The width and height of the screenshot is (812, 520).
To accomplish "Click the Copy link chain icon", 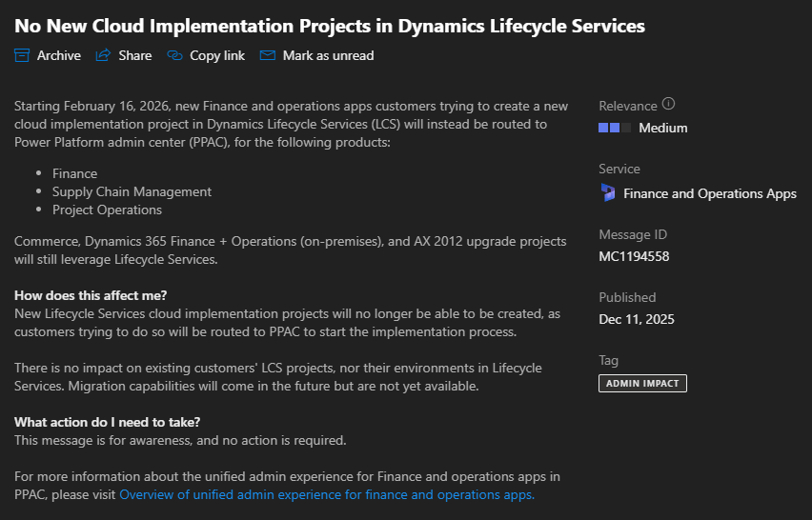I will [x=174, y=55].
